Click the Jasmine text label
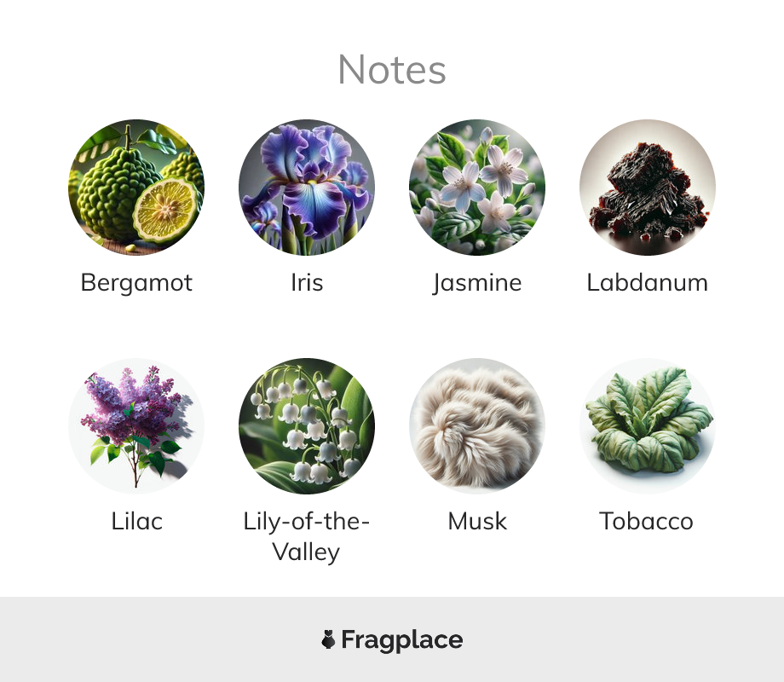 pyautogui.click(x=477, y=283)
